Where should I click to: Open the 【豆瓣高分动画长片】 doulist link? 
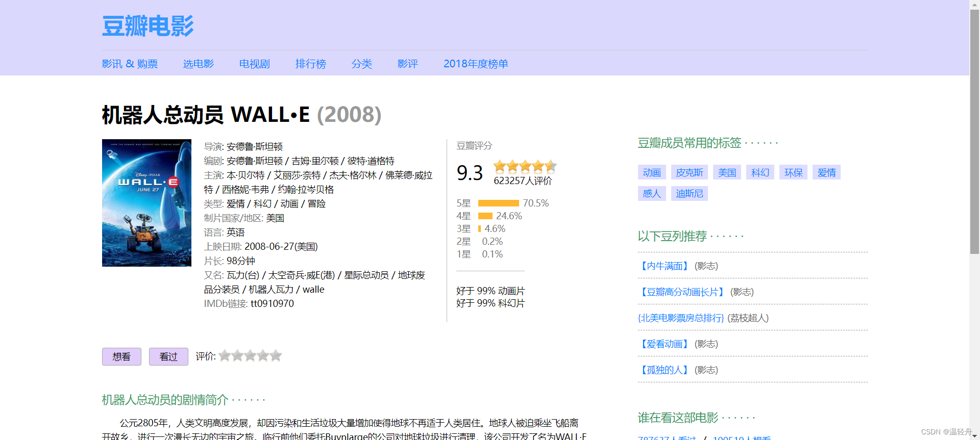pyautogui.click(x=683, y=292)
